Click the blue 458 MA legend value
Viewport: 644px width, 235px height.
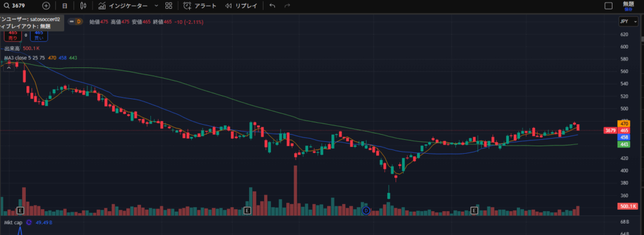[62, 57]
